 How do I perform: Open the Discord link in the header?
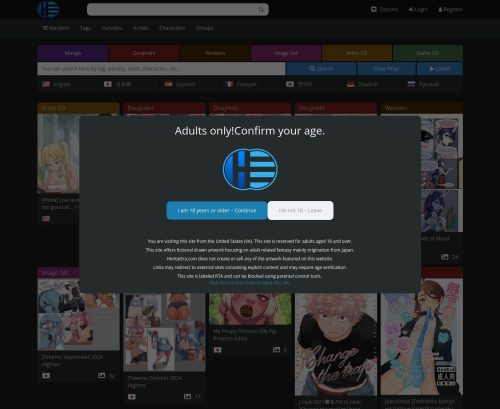(384, 9)
